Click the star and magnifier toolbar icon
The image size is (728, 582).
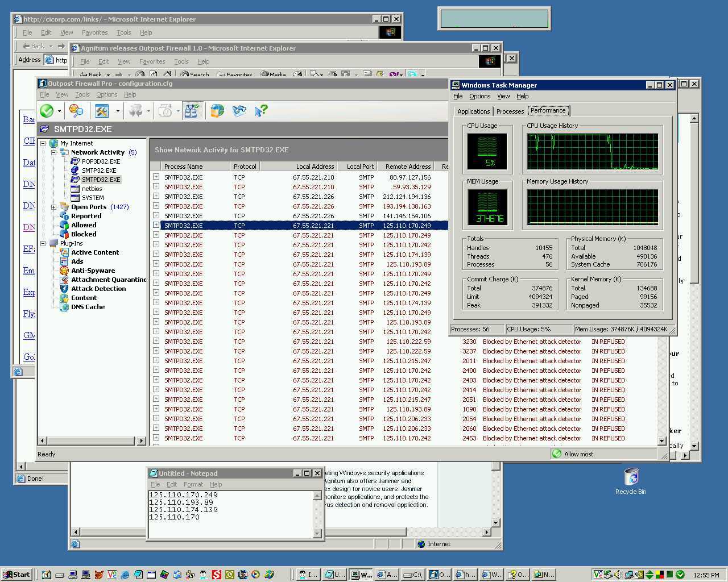[76, 111]
